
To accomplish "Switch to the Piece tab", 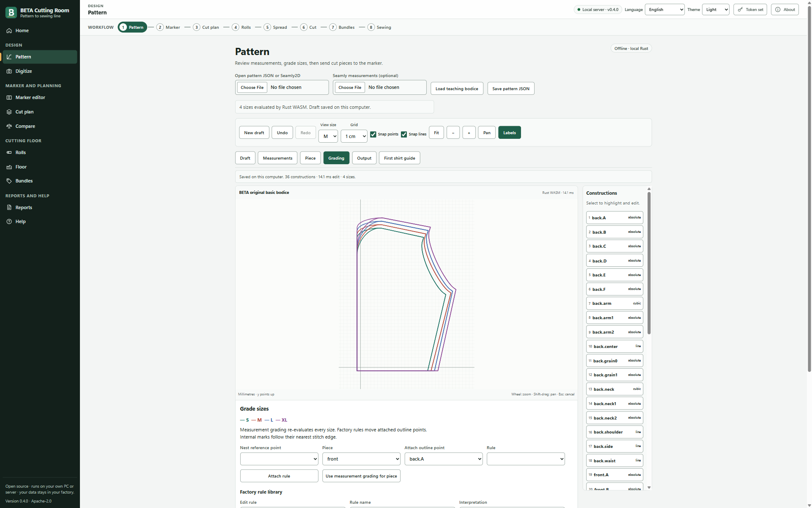I will pos(310,158).
